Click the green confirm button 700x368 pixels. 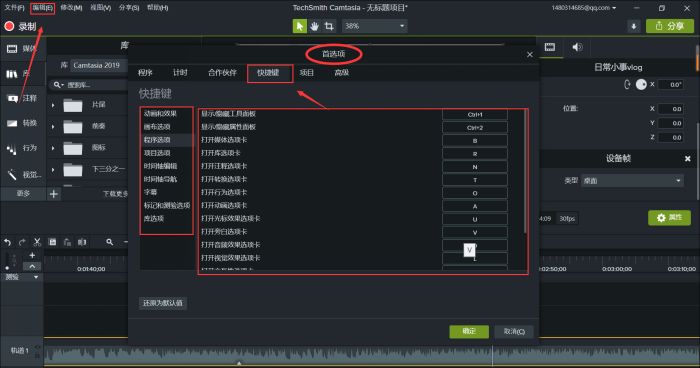point(469,331)
